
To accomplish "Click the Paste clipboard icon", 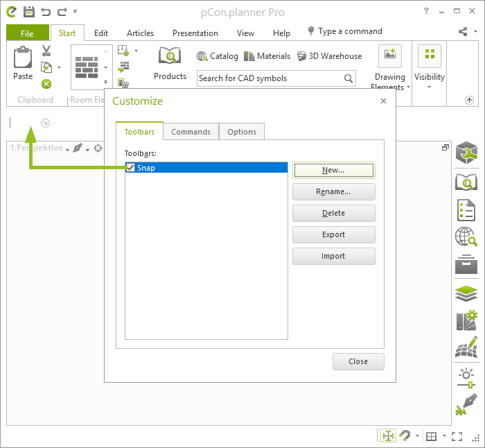I will click(23, 58).
